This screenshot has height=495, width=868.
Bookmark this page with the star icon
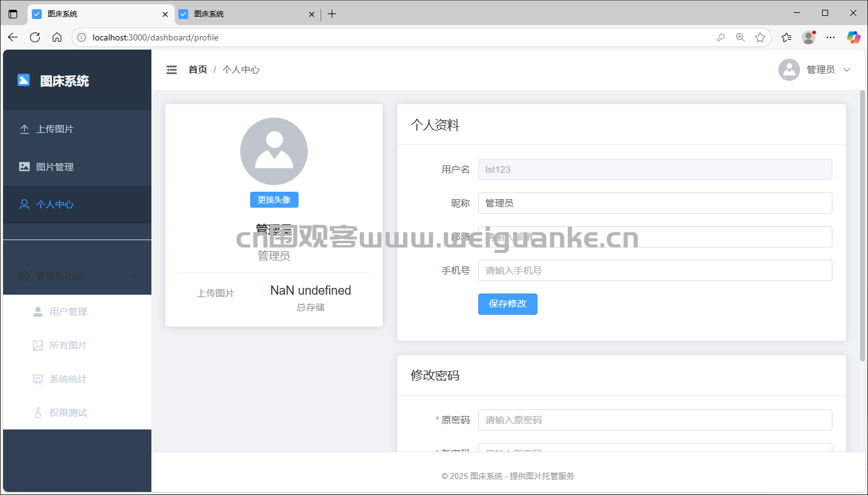point(760,37)
